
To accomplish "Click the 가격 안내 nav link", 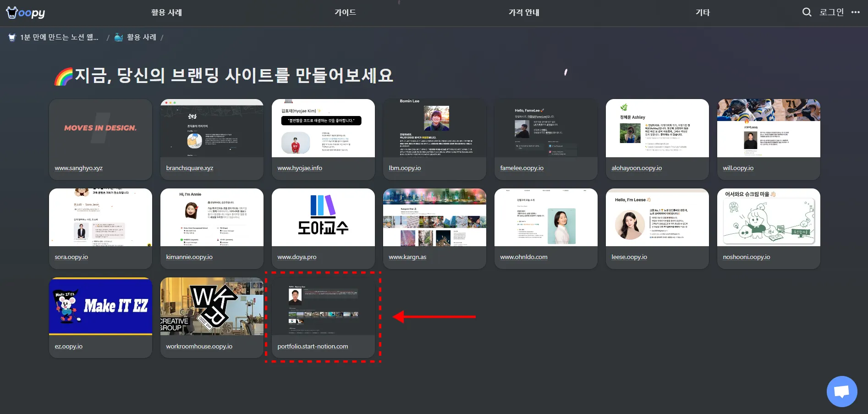I will pyautogui.click(x=524, y=12).
